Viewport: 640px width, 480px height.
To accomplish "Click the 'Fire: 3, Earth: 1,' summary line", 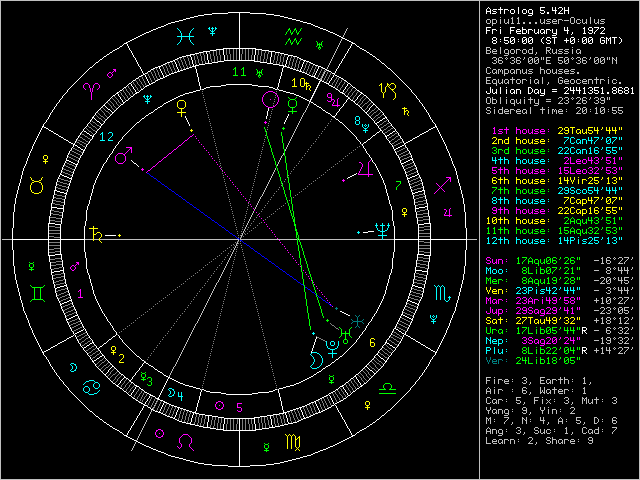I will (539, 380).
